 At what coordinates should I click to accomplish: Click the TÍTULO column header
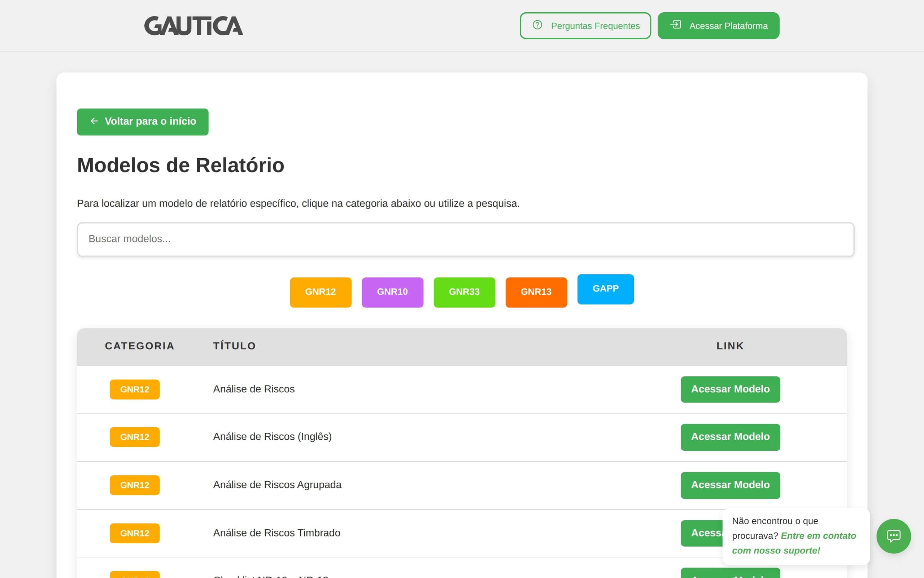[235, 346]
